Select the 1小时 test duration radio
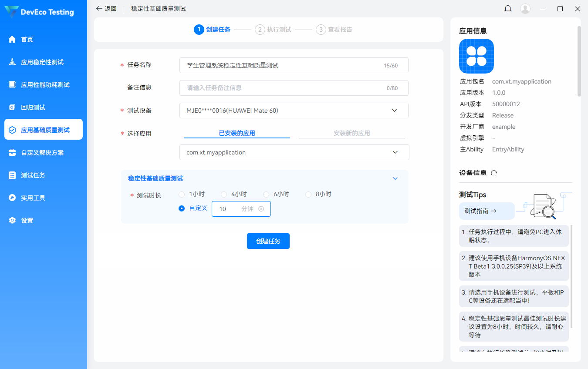This screenshot has height=369, width=588. tap(182, 195)
